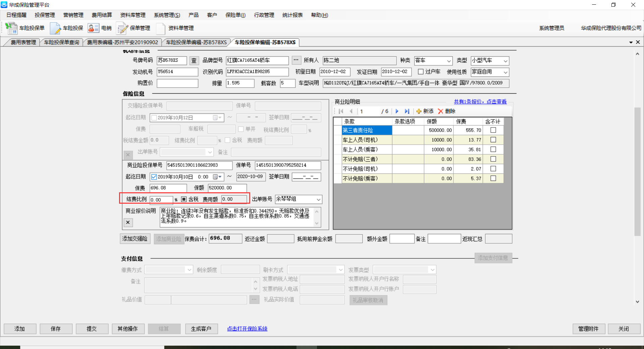Add a new clause with 新添
The width and height of the screenshot is (644, 349).
(425, 111)
